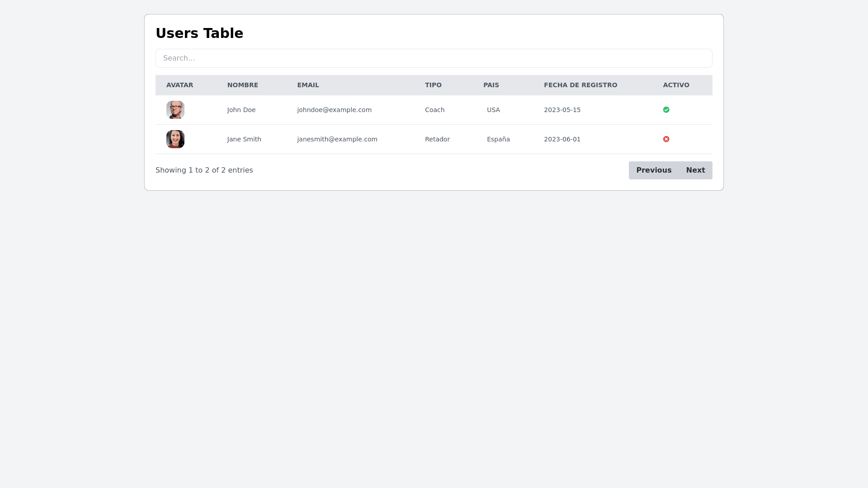
Task: Click the Retador type cell
Action: tap(437, 139)
